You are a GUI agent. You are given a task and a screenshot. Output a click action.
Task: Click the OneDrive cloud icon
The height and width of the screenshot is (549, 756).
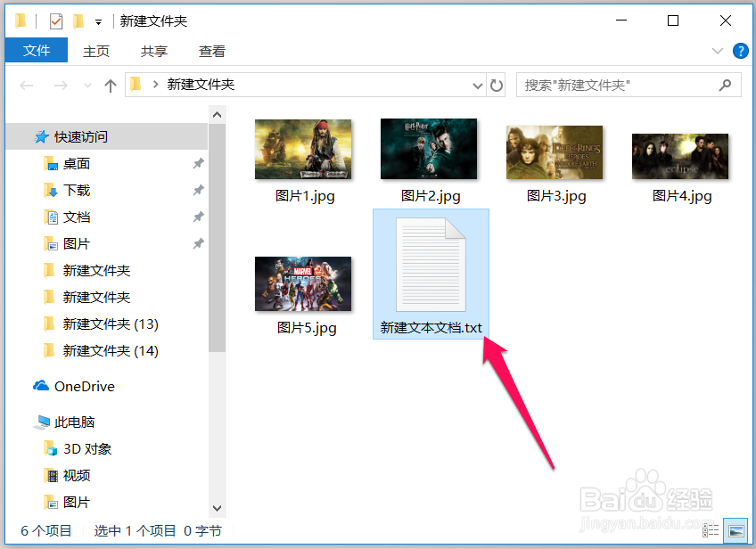[x=41, y=386]
